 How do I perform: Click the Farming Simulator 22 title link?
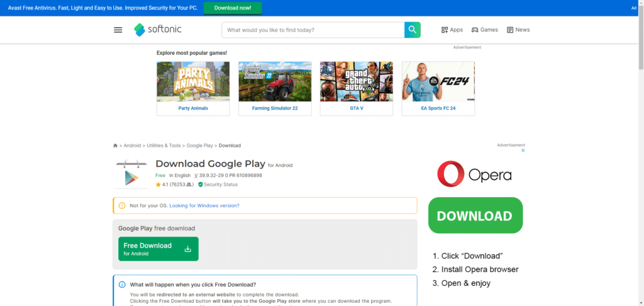coord(275,108)
